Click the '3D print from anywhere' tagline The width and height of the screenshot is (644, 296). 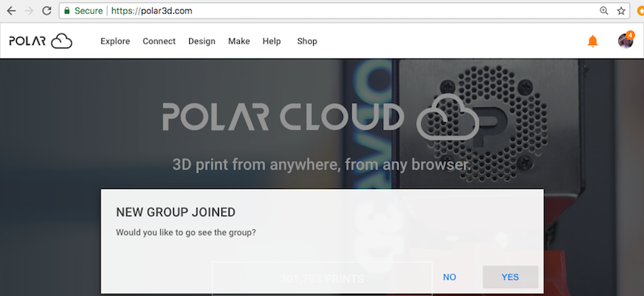click(321, 165)
